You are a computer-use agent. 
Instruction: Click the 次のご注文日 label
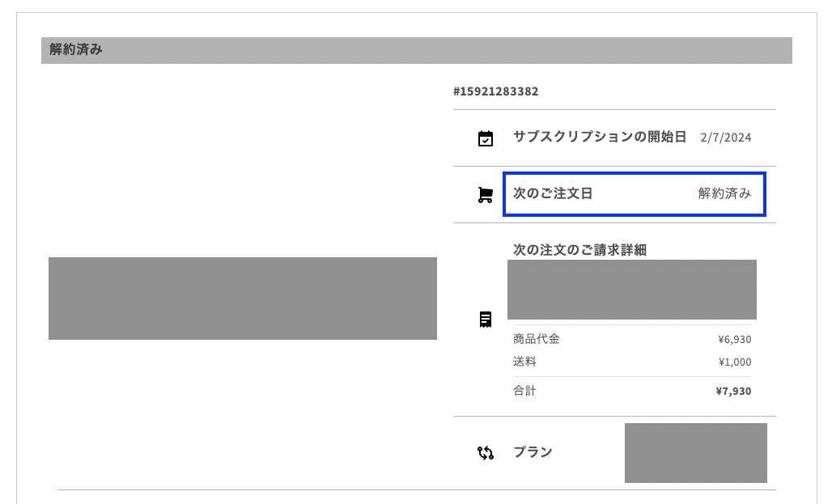pos(553,193)
